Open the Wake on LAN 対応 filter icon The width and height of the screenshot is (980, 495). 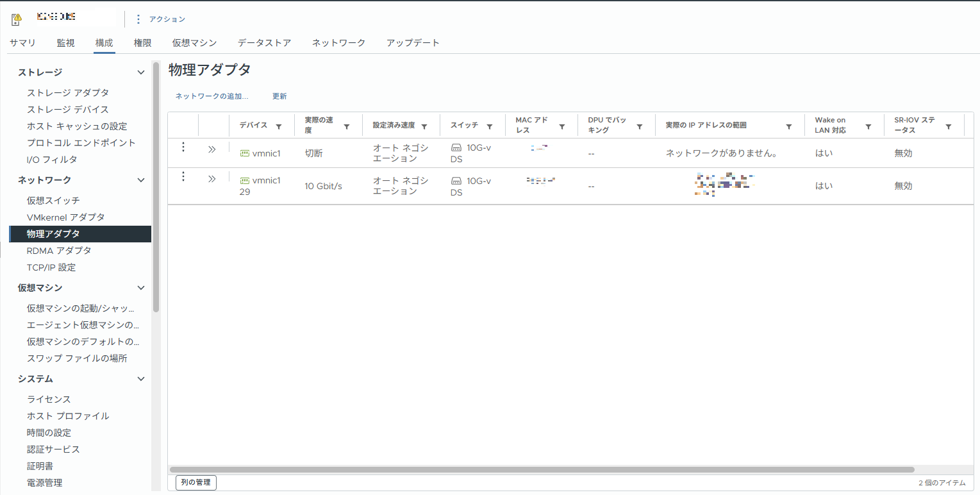coord(869,125)
